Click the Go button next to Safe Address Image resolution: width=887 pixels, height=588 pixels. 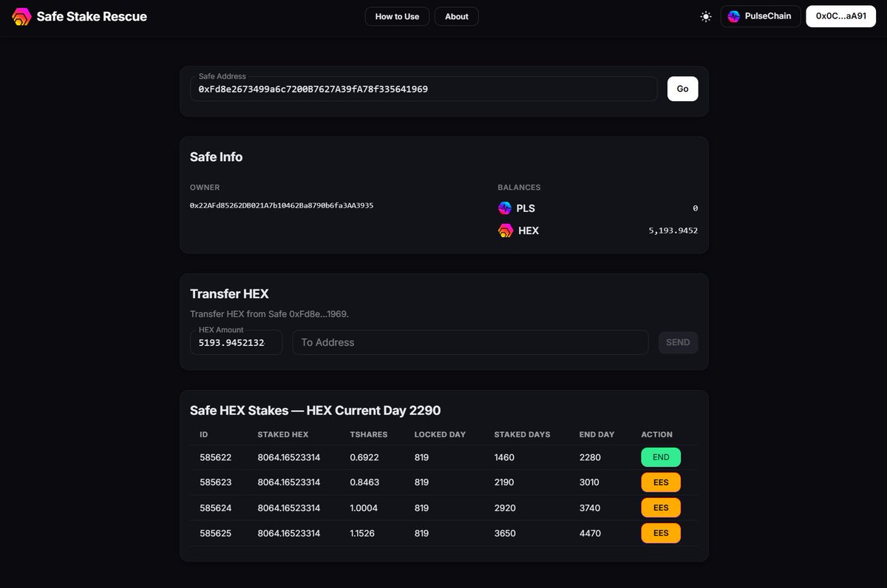click(682, 89)
